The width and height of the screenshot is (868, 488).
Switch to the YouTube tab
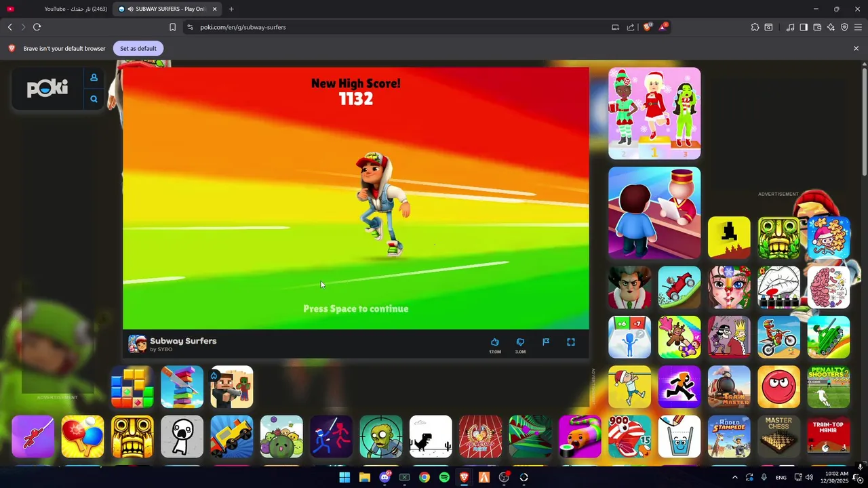(x=56, y=9)
